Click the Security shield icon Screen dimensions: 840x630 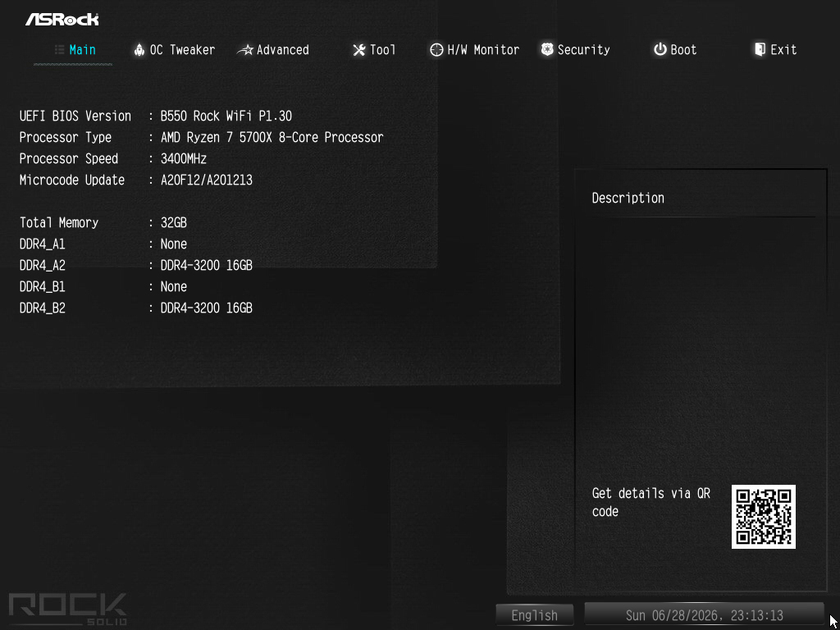(x=547, y=50)
